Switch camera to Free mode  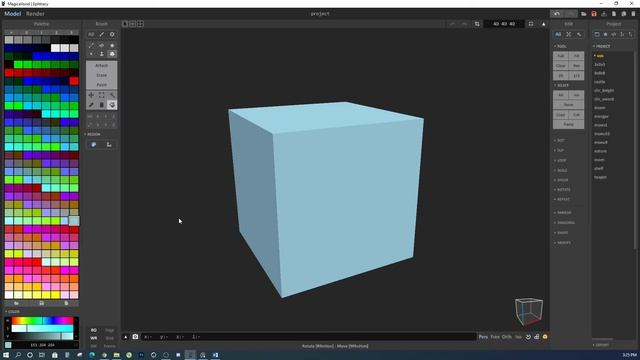[x=495, y=337]
